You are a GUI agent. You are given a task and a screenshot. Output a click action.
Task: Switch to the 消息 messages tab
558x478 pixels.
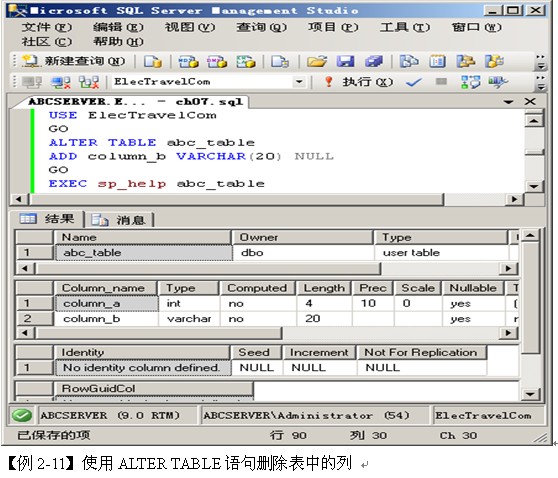pyautogui.click(x=119, y=220)
